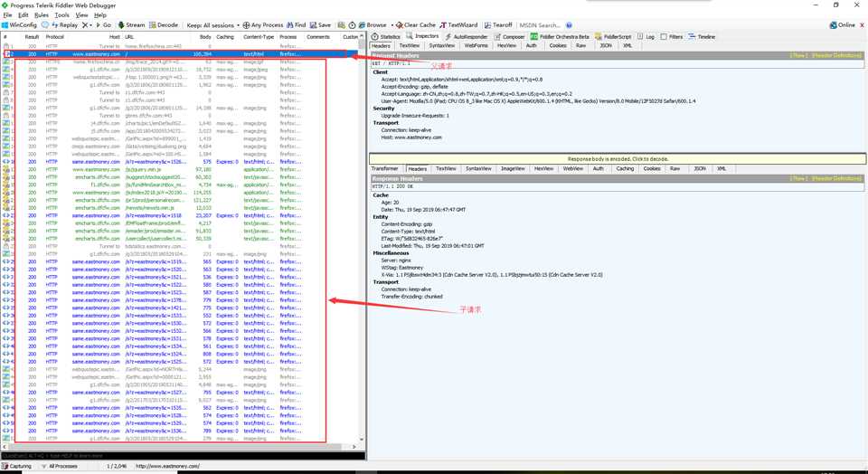Screen dimensions: 868x474
Task: Click the Online status indicator
Action: point(842,25)
